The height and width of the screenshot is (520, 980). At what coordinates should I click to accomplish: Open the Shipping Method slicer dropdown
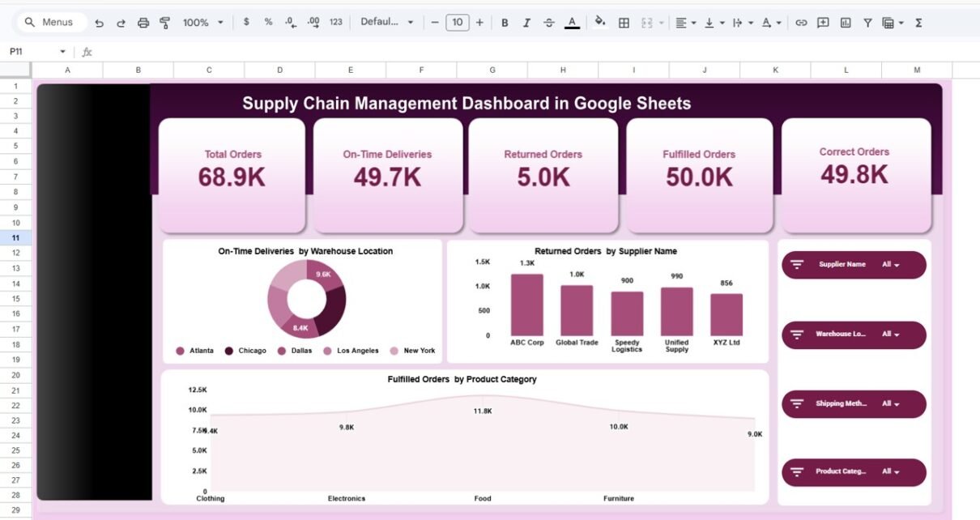tap(891, 404)
